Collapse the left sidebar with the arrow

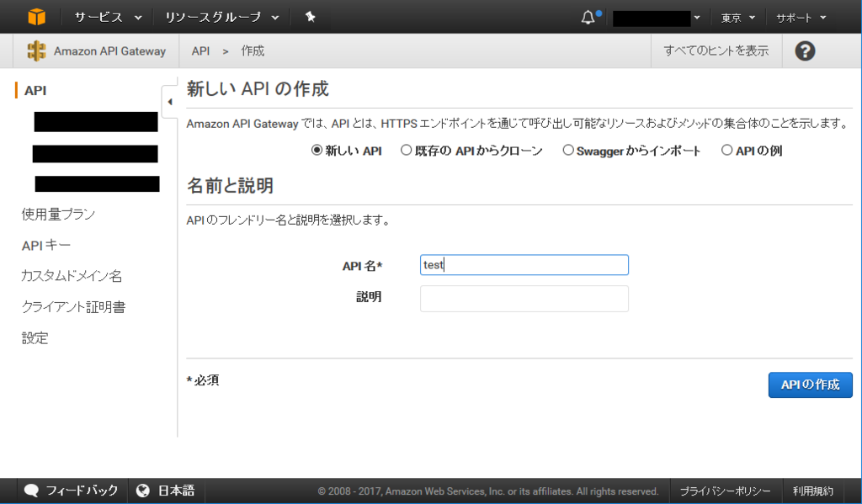[170, 102]
